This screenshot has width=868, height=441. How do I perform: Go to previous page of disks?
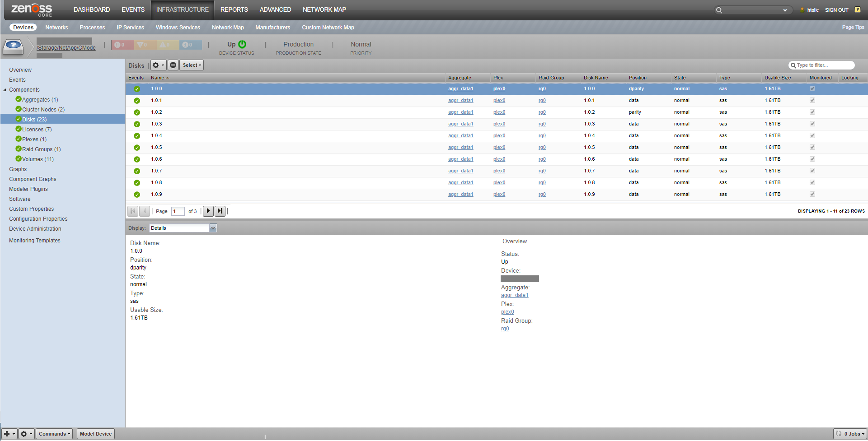click(x=145, y=211)
